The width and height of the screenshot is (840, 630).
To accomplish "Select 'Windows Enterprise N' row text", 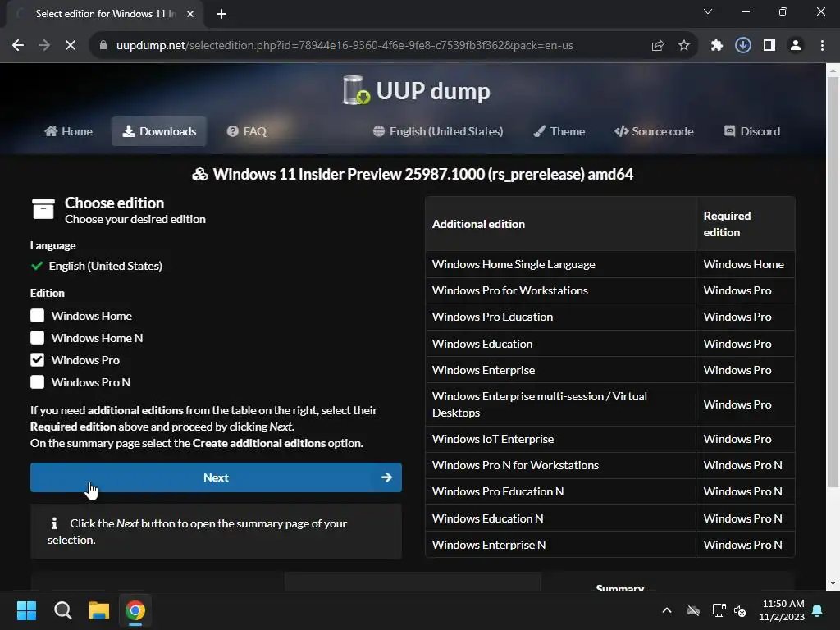I will pos(489,545).
